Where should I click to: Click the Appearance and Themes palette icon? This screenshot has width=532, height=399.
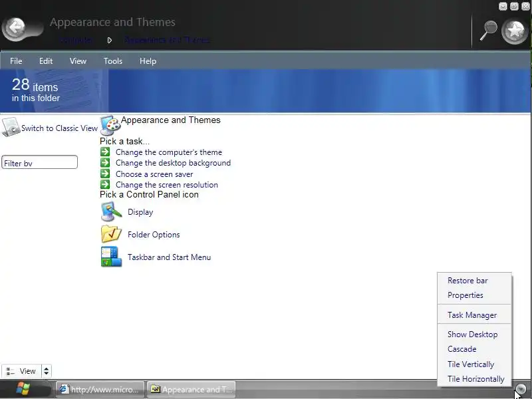pyautogui.click(x=110, y=125)
